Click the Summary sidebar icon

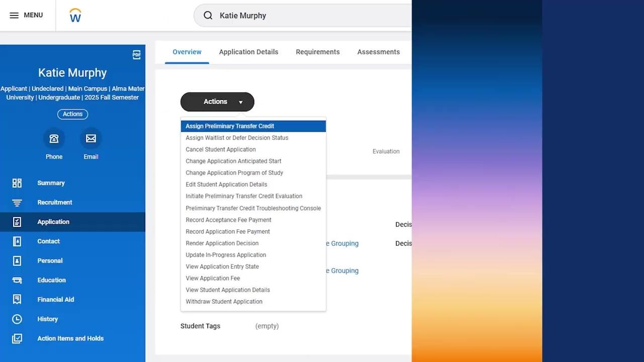[17, 183]
